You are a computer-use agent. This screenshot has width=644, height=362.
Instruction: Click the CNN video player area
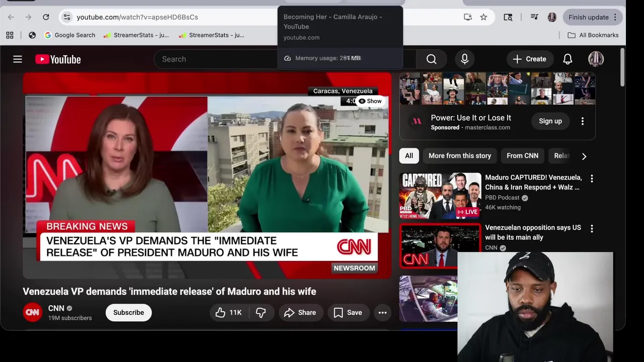tap(207, 176)
